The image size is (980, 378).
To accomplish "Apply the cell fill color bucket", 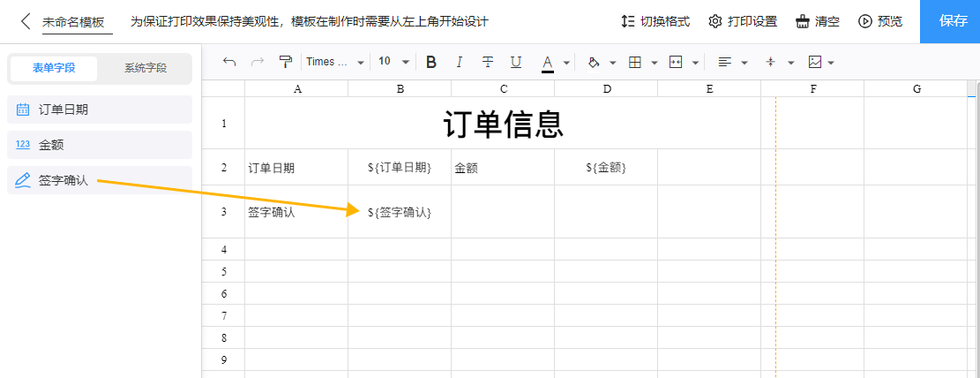I will 594,62.
